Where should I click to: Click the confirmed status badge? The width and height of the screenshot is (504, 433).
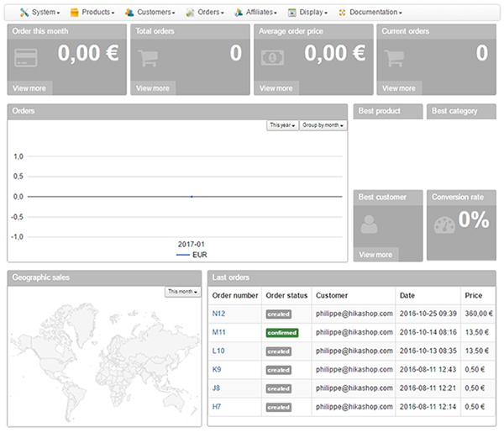coord(282,333)
